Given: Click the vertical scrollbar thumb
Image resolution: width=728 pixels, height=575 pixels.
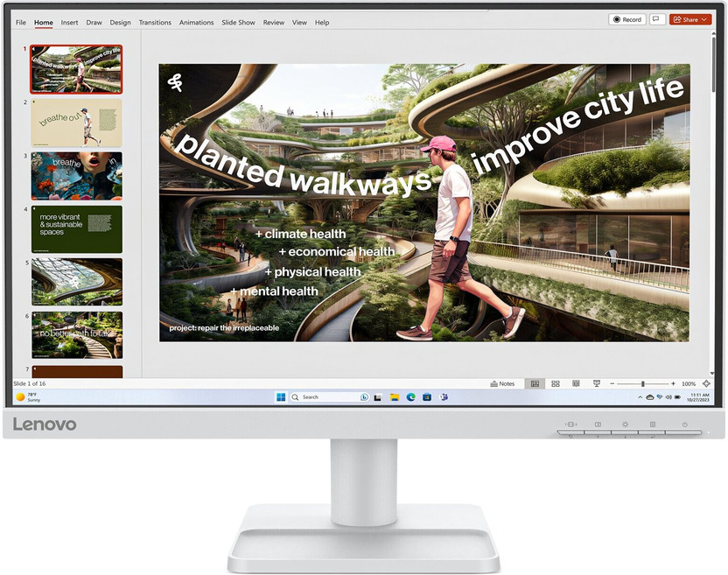Looking at the screenshot, I should point(713,65).
